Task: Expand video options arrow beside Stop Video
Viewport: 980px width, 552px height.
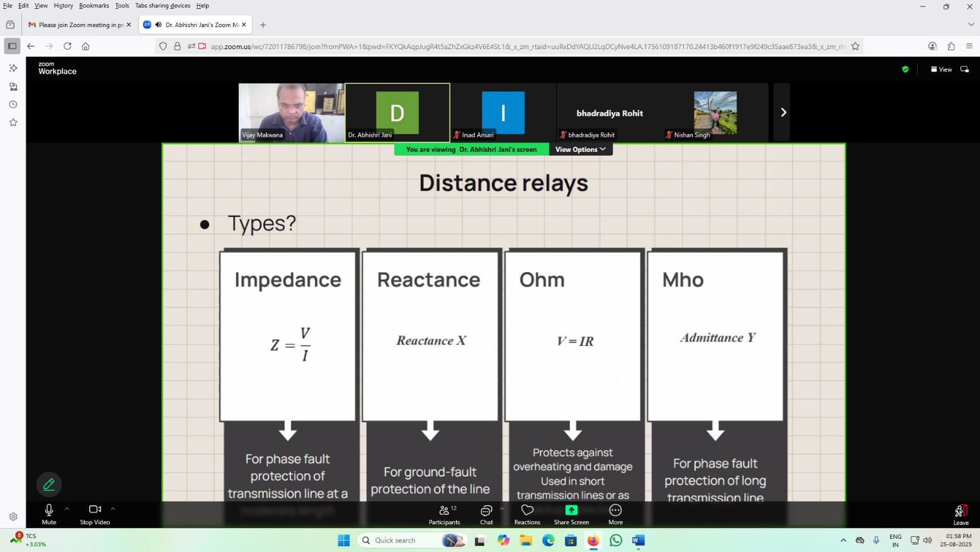Action: tap(113, 509)
